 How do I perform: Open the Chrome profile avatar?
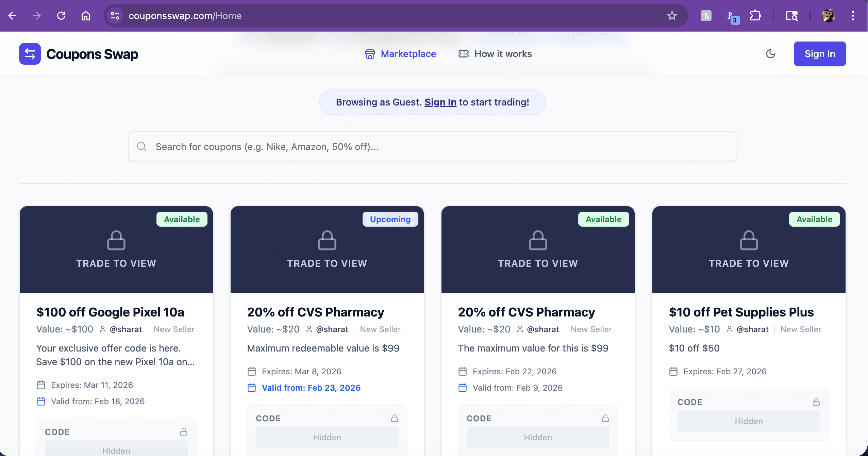click(828, 16)
